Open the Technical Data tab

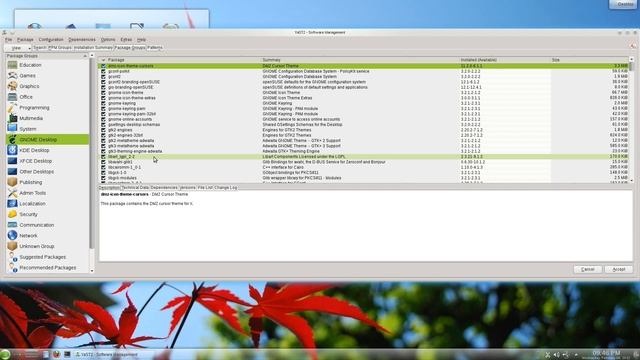[135, 188]
